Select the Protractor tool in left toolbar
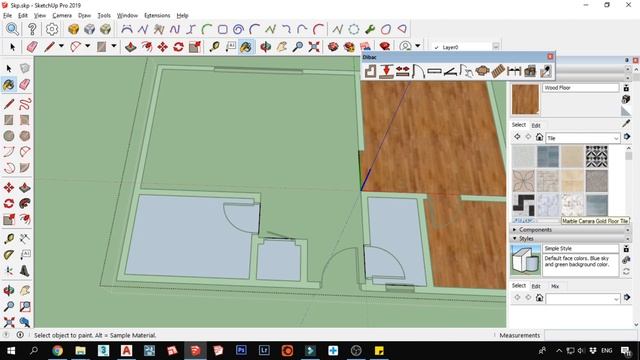The width and height of the screenshot is (640, 360). click(9, 255)
